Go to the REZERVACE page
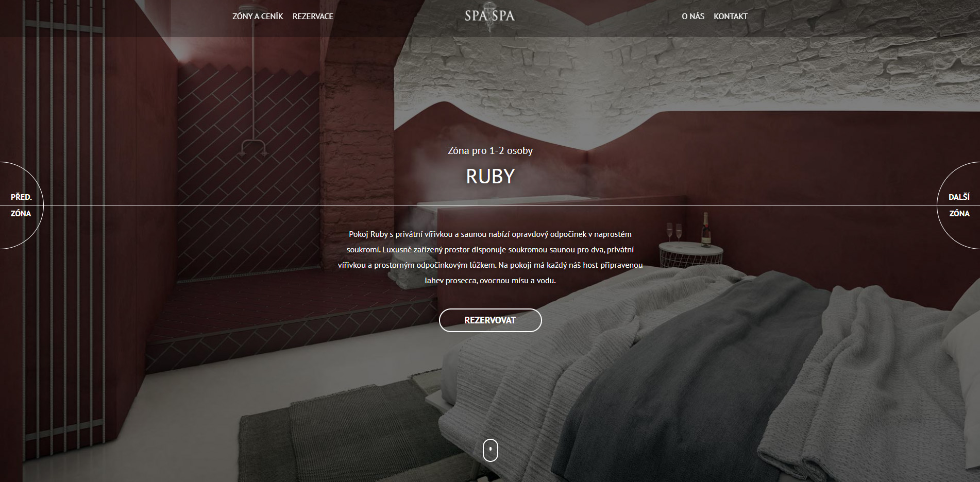 [x=313, y=16]
